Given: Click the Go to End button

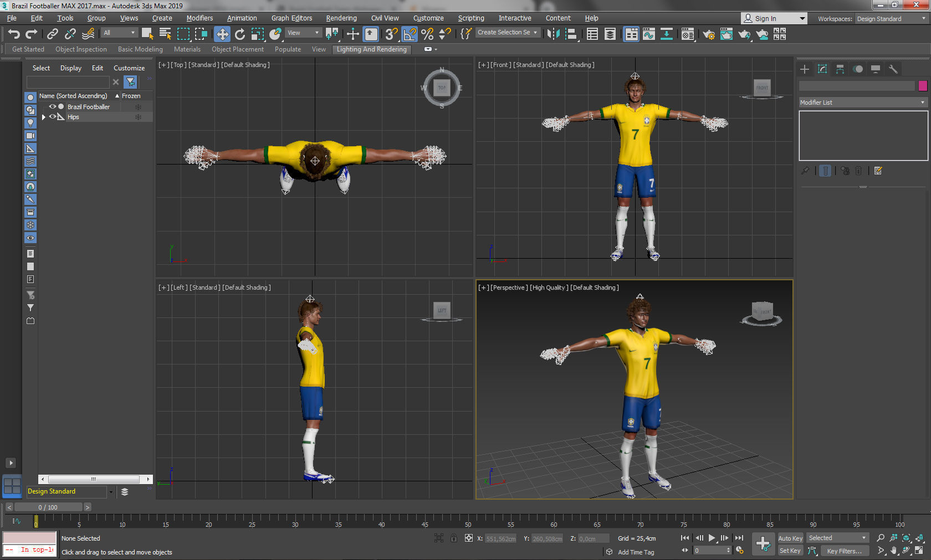Looking at the screenshot, I should click(x=739, y=538).
